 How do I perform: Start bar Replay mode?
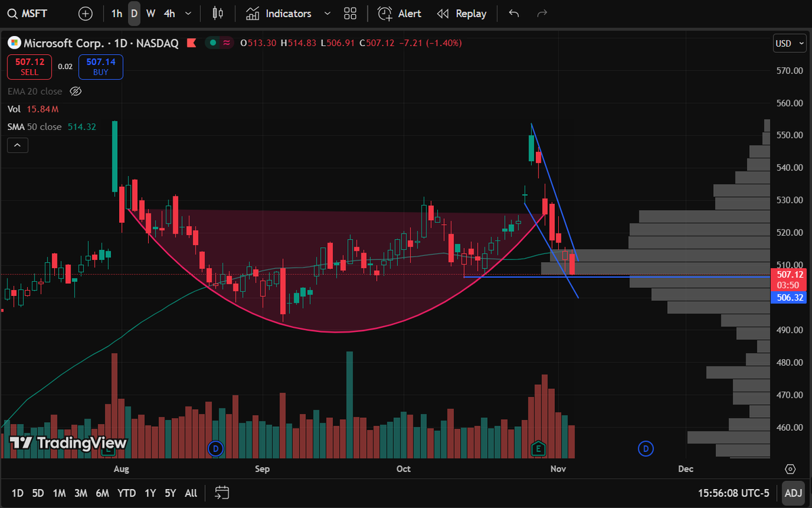(x=461, y=14)
